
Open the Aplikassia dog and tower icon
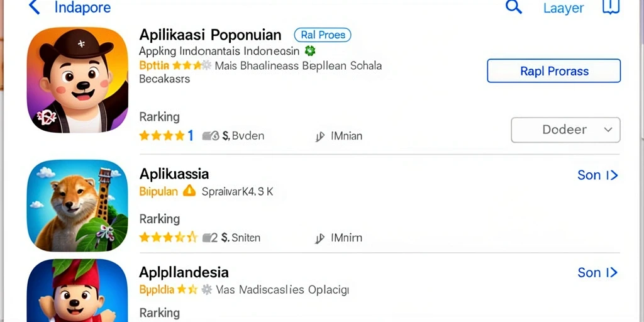[x=77, y=206]
